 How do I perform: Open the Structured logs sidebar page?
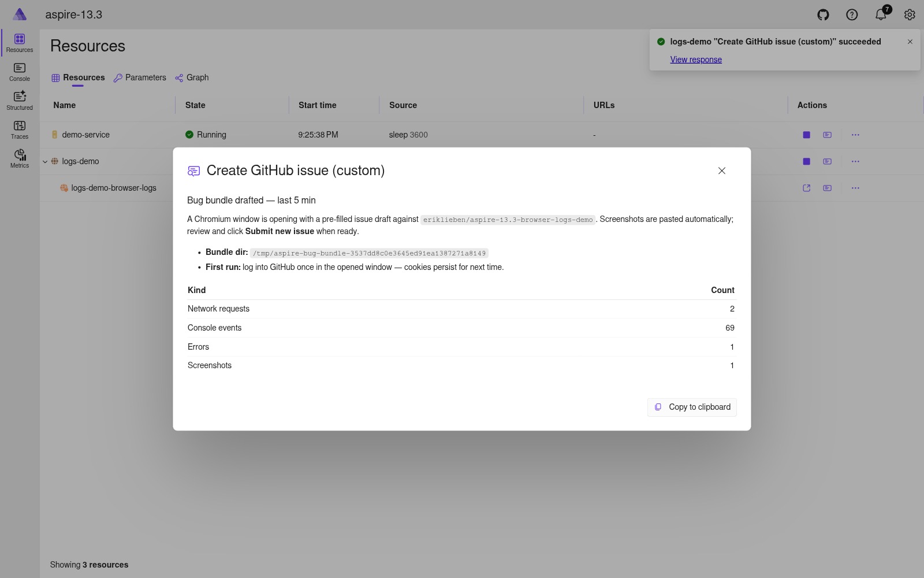[20, 101]
